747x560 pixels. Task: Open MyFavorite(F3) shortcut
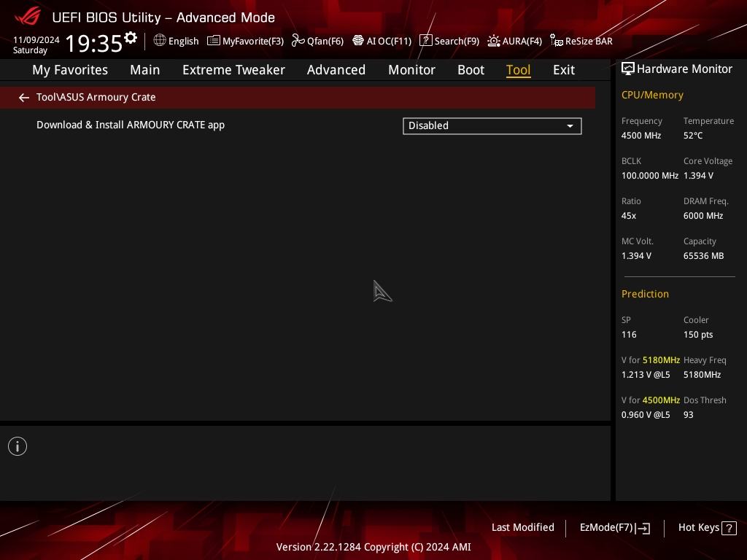click(245, 41)
